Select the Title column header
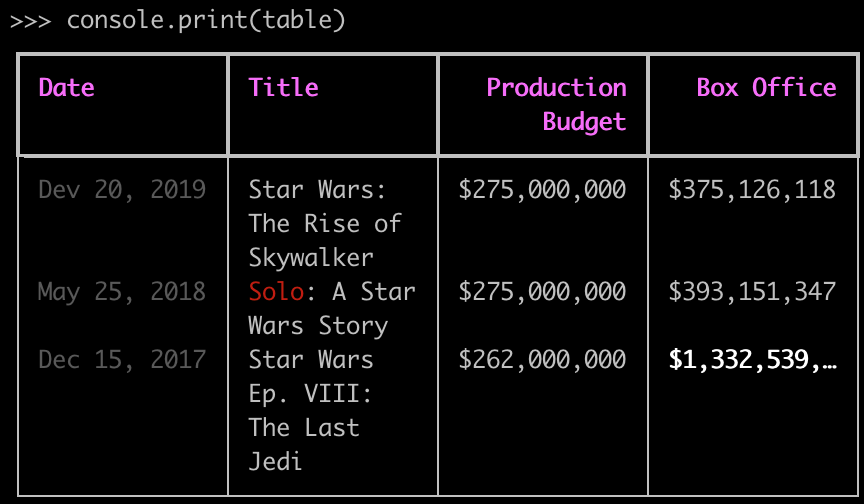 283,88
